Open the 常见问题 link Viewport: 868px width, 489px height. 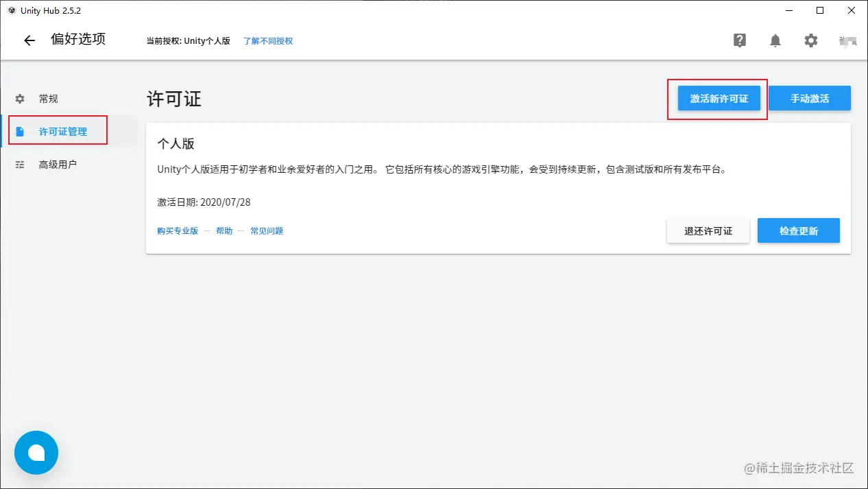coord(267,231)
